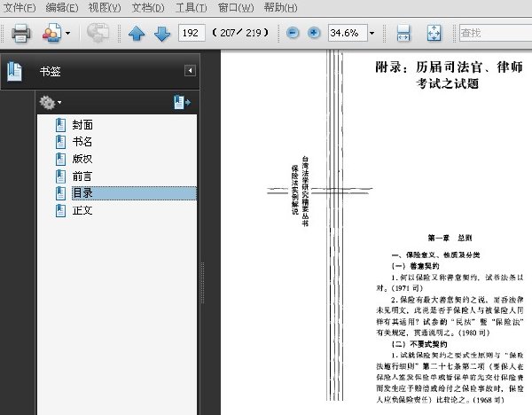Click the Print icon in toolbar
Viewport: 532px width, 415px height.
coord(21,33)
